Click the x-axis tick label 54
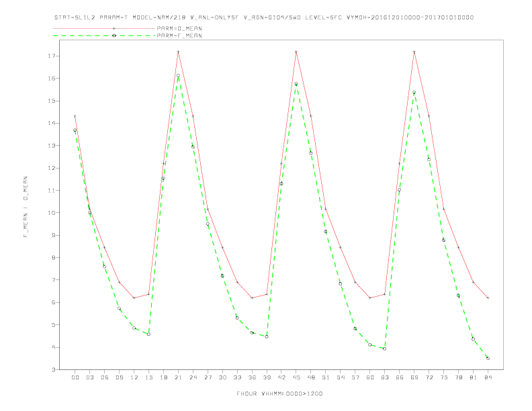The height and width of the screenshot is (411, 532). [x=341, y=377]
